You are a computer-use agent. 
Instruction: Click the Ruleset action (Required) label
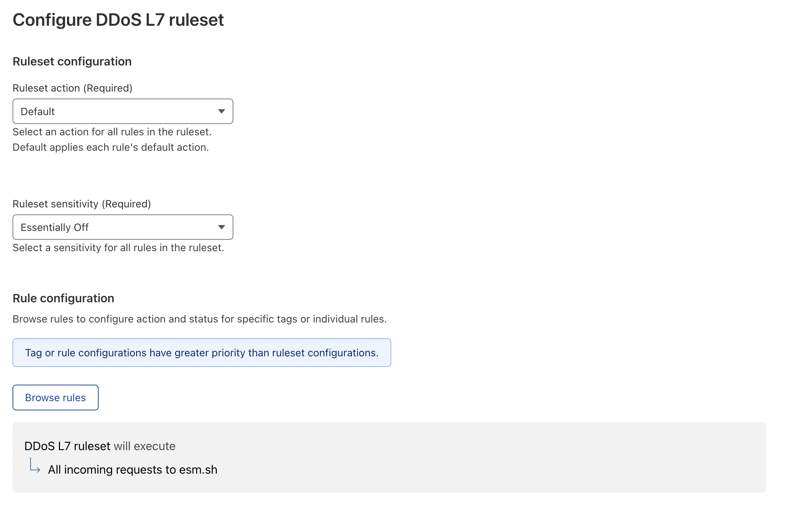point(73,88)
